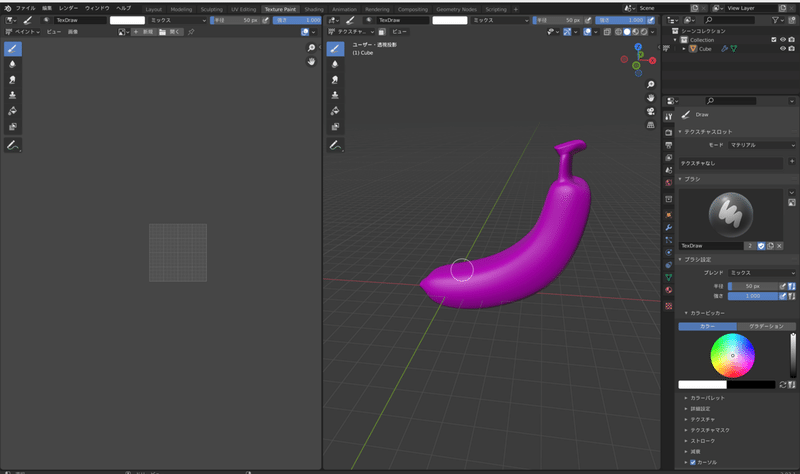800x474 pixels.
Task: Toggle radius pressure sensitivity in properties panel
Action: [x=783, y=286]
